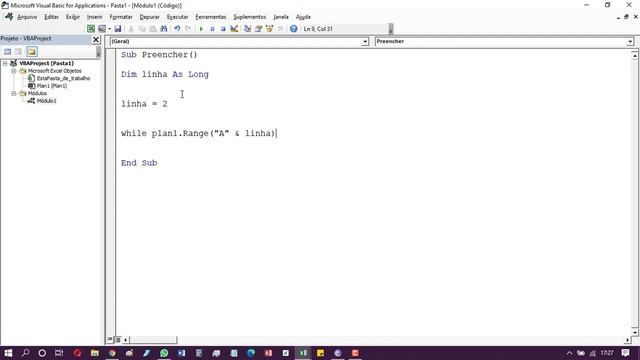Click the Full Module View button
Screen dimensions: 640x360
pyautogui.click(x=118, y=340)
